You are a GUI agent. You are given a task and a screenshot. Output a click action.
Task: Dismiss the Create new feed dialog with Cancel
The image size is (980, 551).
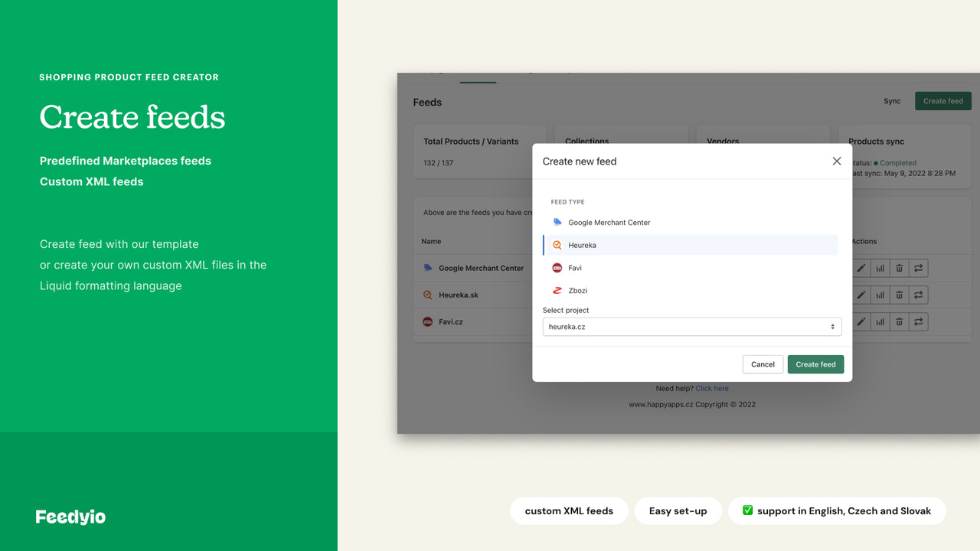click(763, 364)
